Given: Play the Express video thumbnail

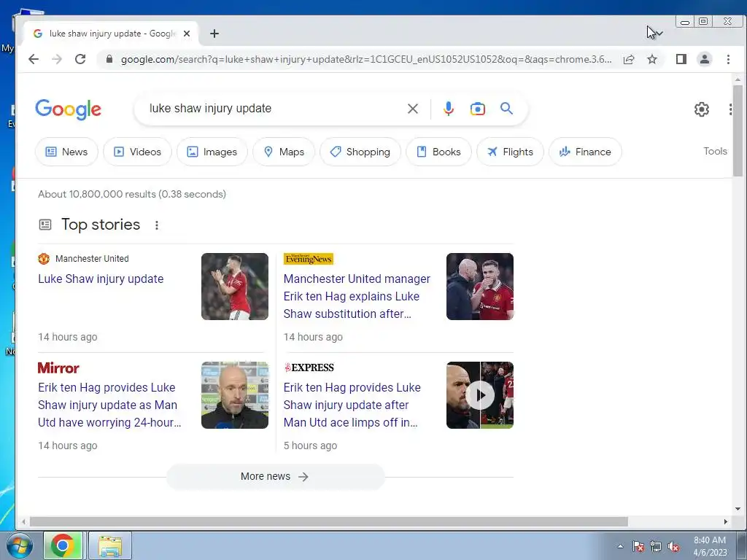Looking at the screenshot, I should [x=480, y=395].
